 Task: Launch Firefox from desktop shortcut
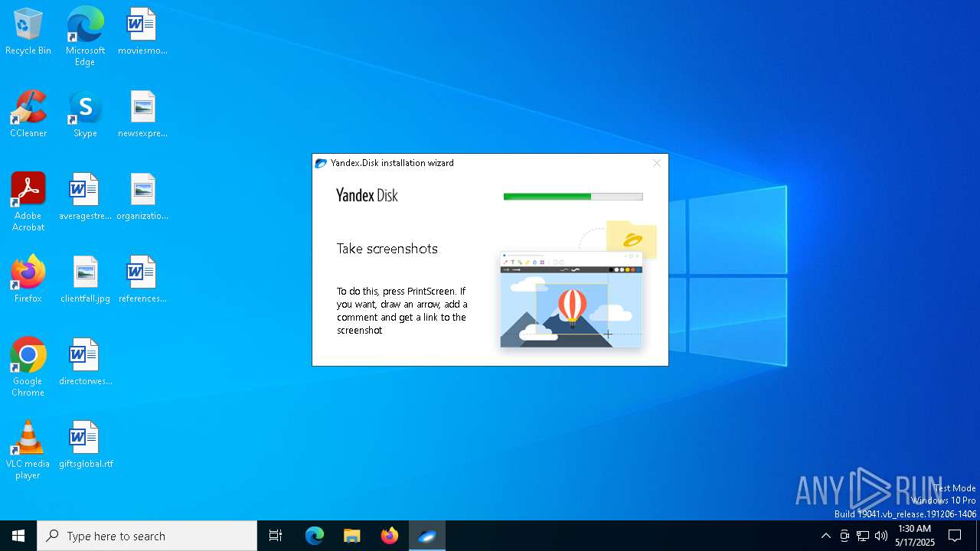coord(28,280)
